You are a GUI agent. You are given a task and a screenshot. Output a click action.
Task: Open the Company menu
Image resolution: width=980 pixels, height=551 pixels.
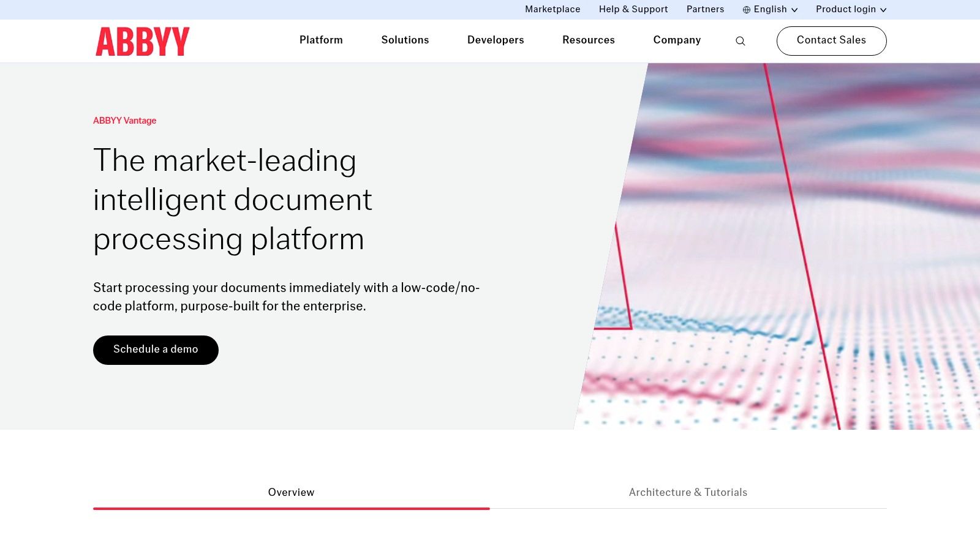(677, 40)
